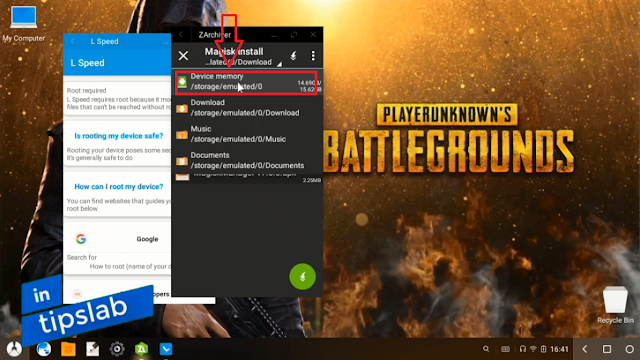Select Device memory /storage/emulated/0
This screenshot has height=360, width=640.
point(246,82)
